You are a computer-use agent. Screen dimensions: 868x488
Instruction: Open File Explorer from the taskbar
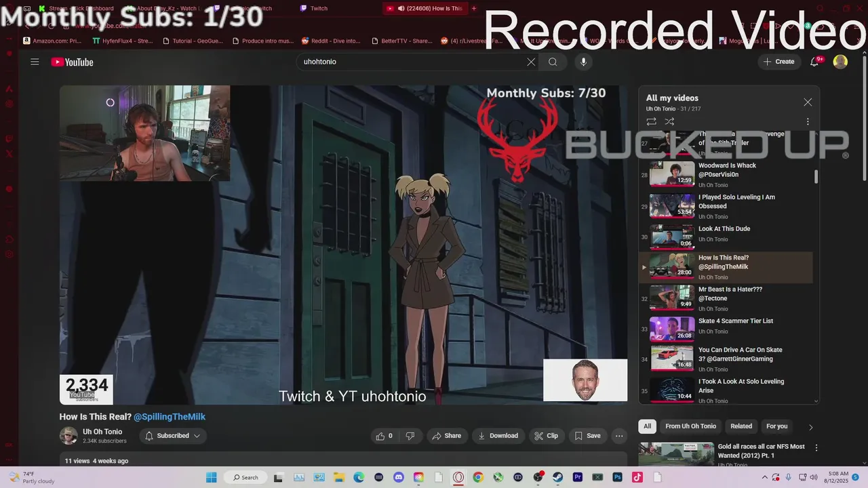[338, 477]
